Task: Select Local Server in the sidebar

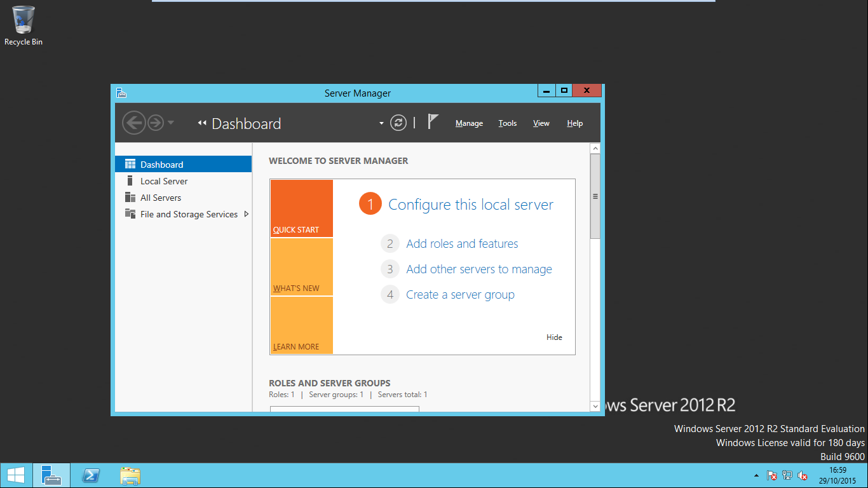Action: click(183, 181)
